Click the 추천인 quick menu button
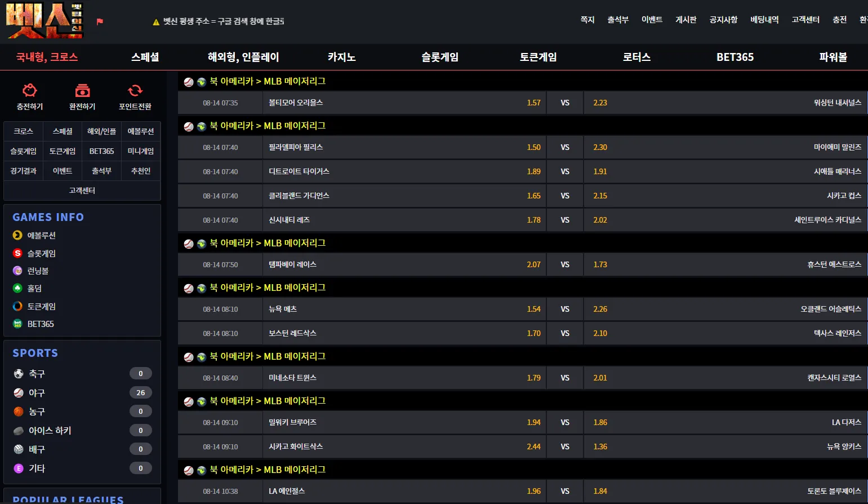Viewport: 868px width, 504px height. tap(141, 171)
